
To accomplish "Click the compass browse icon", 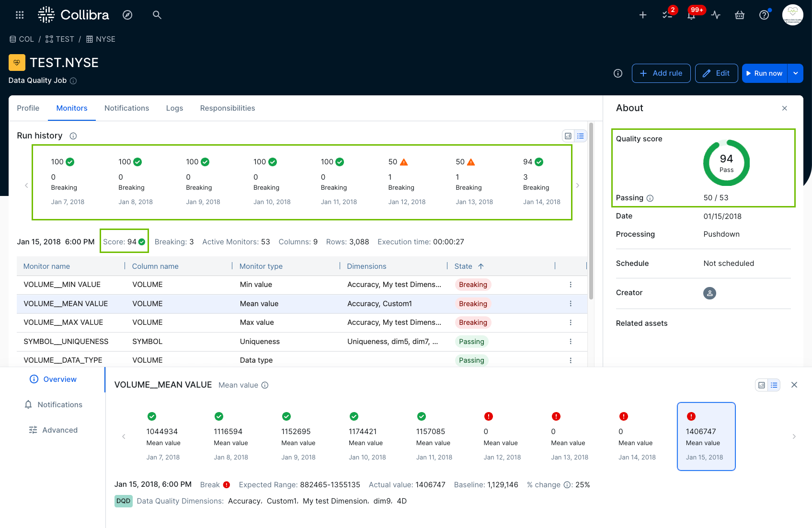I will (127, 15).
